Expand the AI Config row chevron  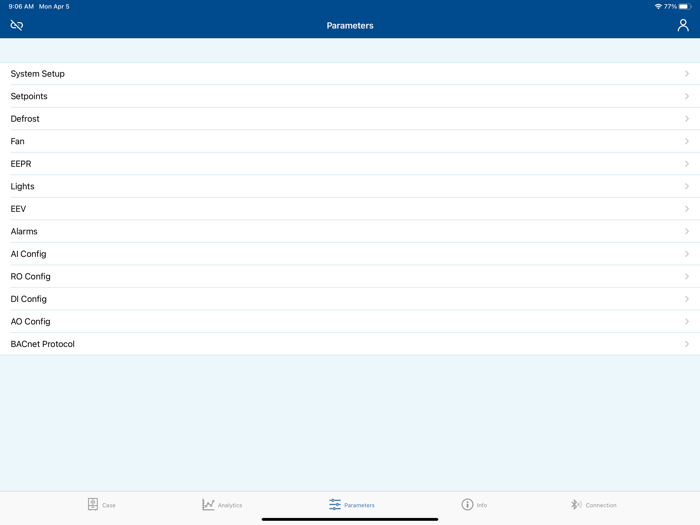click(687, 254)
